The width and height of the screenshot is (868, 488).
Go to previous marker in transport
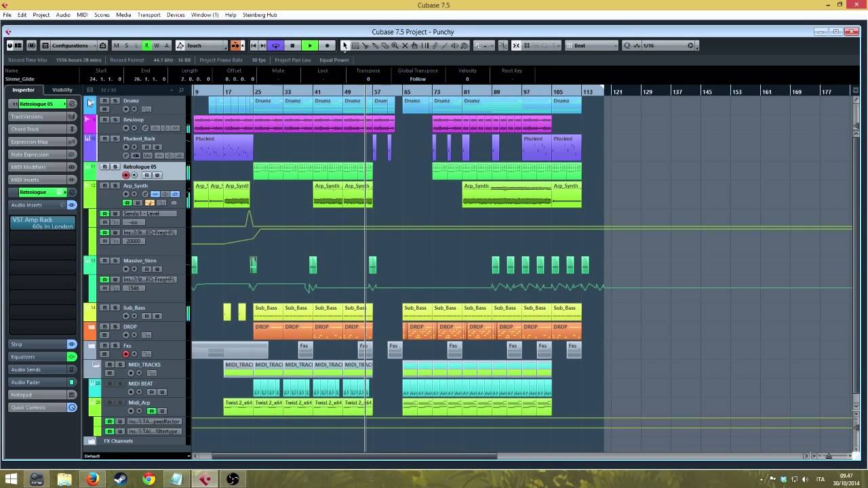pos(254,45)
